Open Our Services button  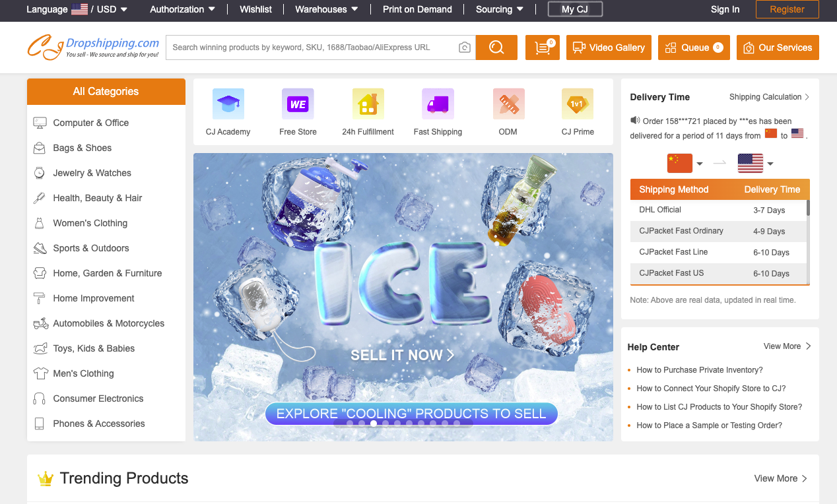tap(778, 47)
